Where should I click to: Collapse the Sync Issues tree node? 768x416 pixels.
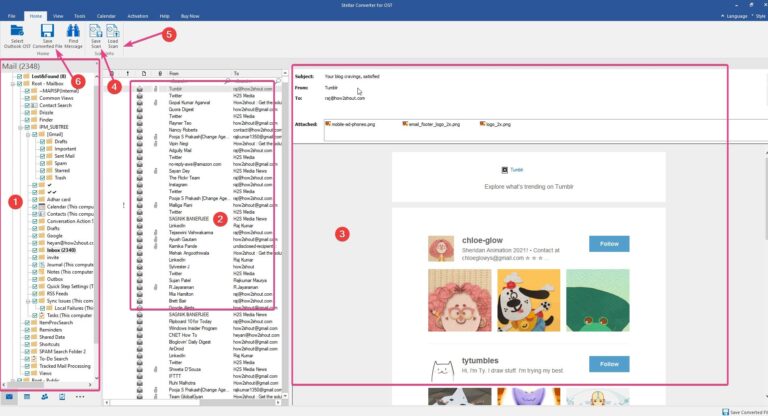pyautogui.click(x=28, y=301)
